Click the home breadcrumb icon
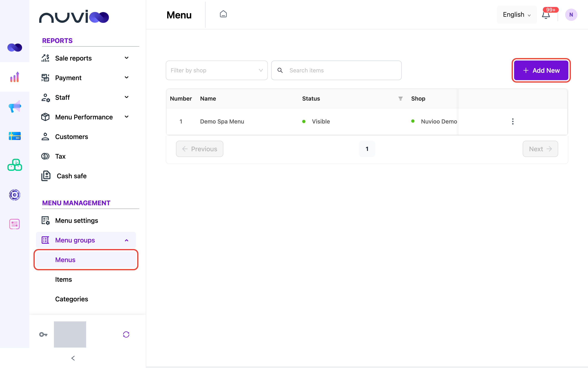 click(x=223, y=14)
